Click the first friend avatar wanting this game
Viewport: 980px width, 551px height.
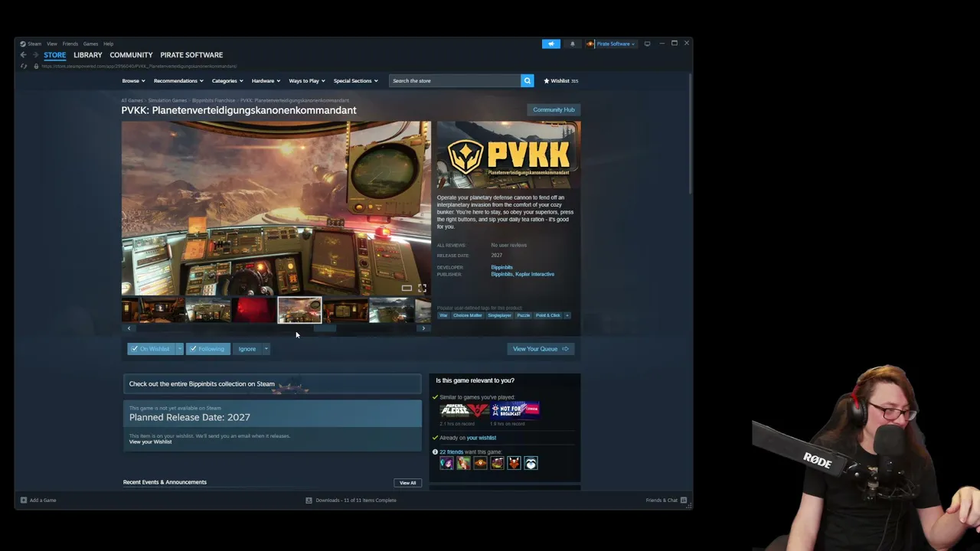tap(446, 463)
